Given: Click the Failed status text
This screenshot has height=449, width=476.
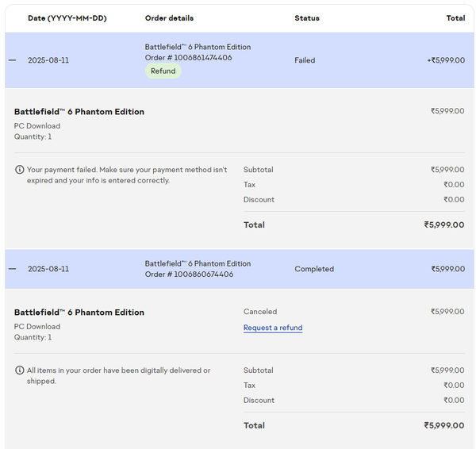Looking at the screenshot, I should [305, 60].
